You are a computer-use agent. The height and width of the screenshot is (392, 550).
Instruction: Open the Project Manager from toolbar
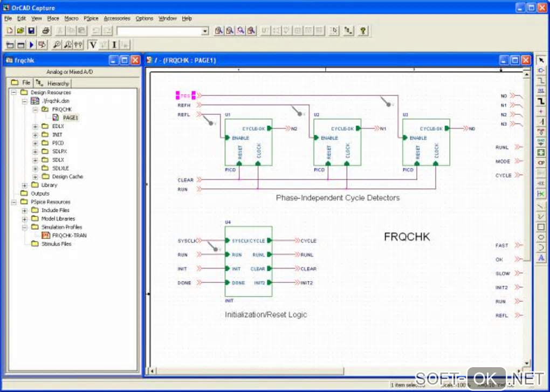click(x=348, y=31)
